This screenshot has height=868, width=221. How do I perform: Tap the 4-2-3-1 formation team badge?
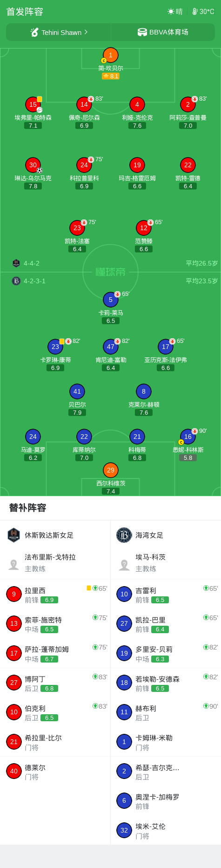(x=16, y=281)
